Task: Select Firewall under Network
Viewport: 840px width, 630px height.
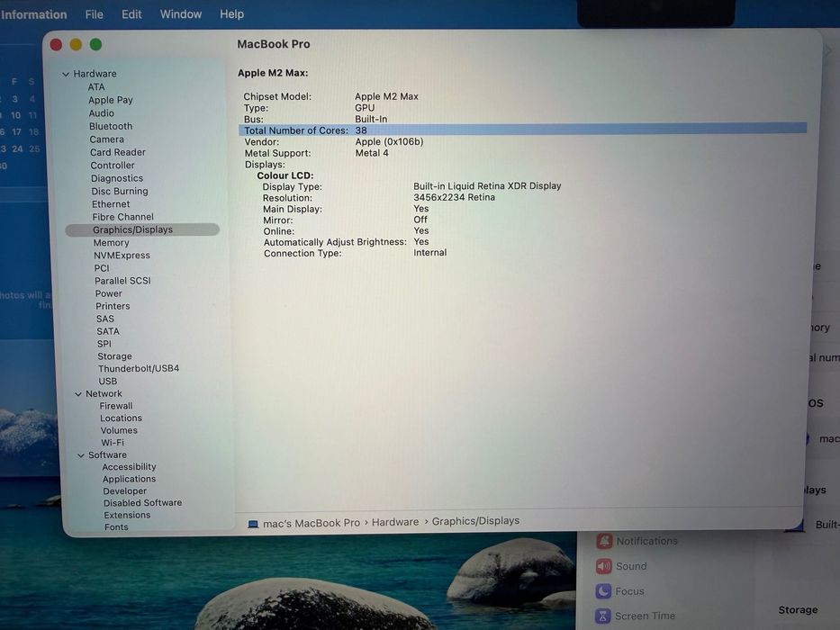Action: [116, 407]
